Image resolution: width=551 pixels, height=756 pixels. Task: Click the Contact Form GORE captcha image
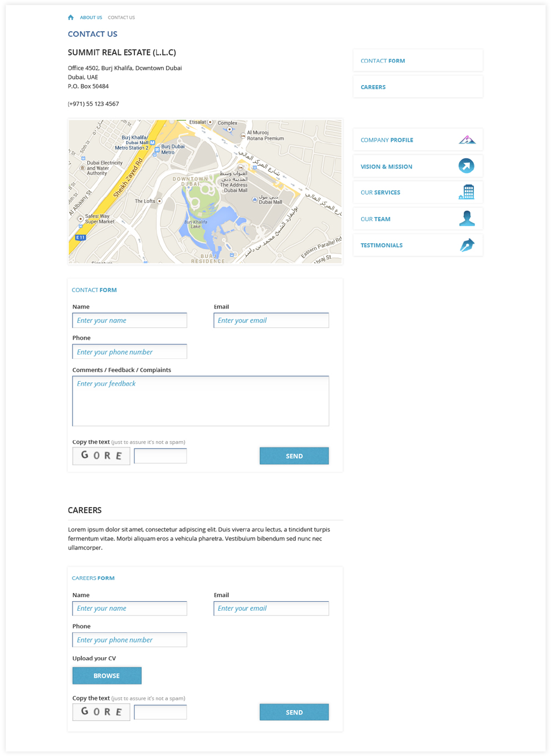click(101, 455)
